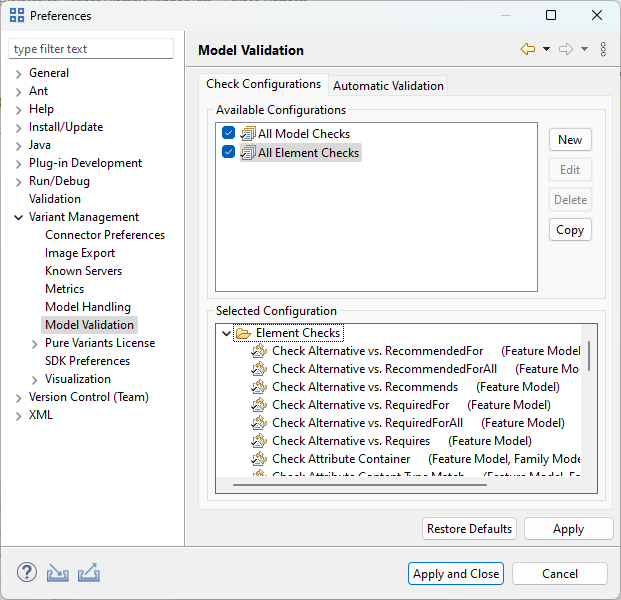Viewport: 621px width, 600px height.
Task: Click the Help question mark icon
Action: pyautogui.click(x=27, y=573)
